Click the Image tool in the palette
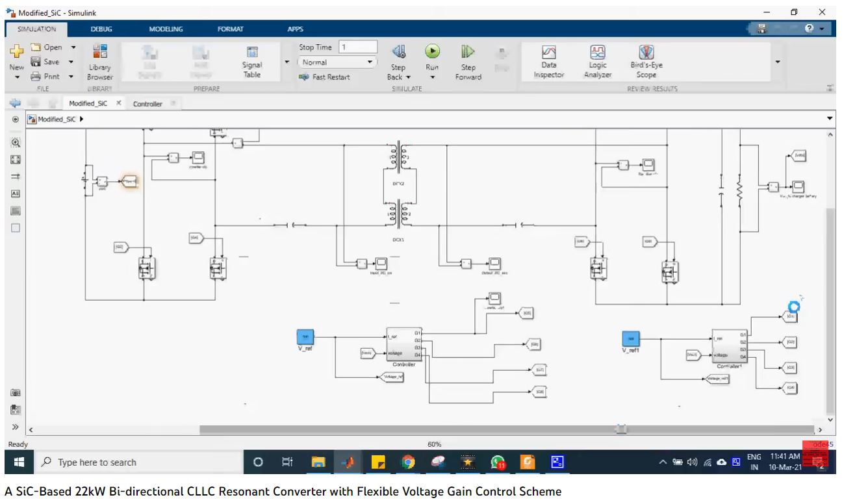This screenshot has width=844, height=504. (16, 210)
